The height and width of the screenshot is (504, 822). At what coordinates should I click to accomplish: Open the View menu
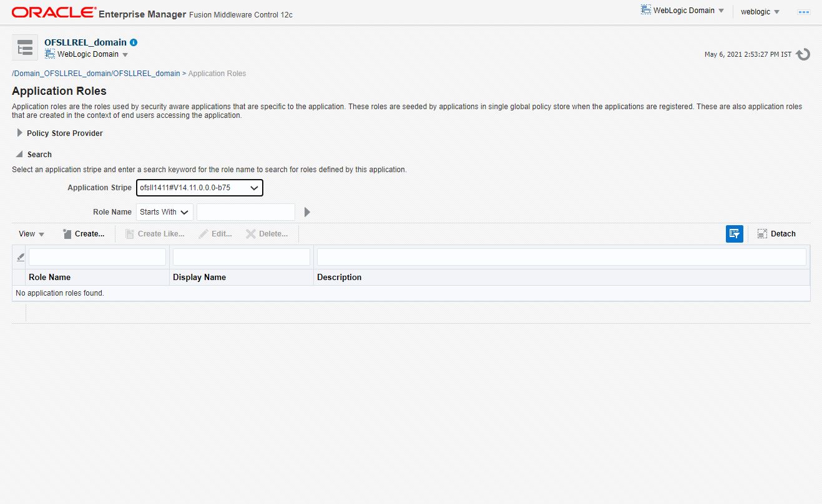pos(31,234)
